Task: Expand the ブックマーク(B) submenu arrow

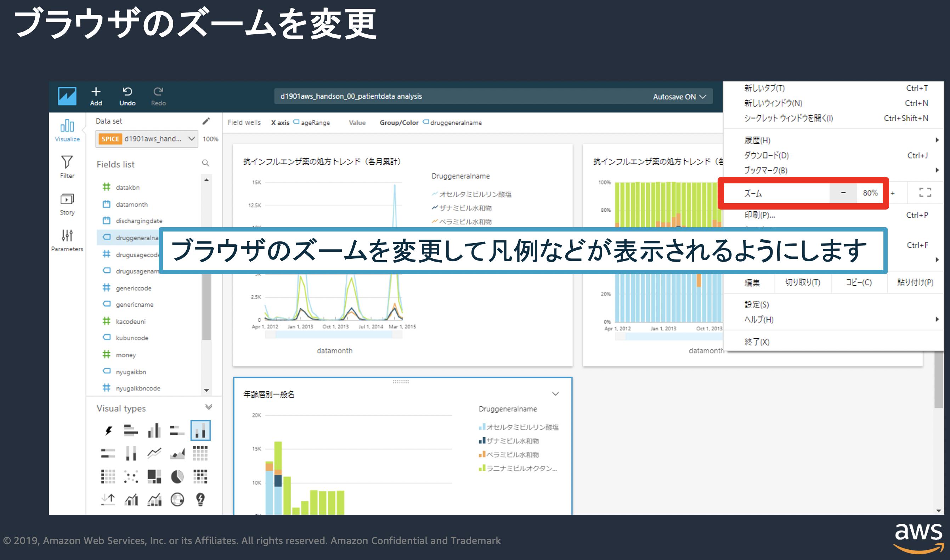Action: click(937, 170)
